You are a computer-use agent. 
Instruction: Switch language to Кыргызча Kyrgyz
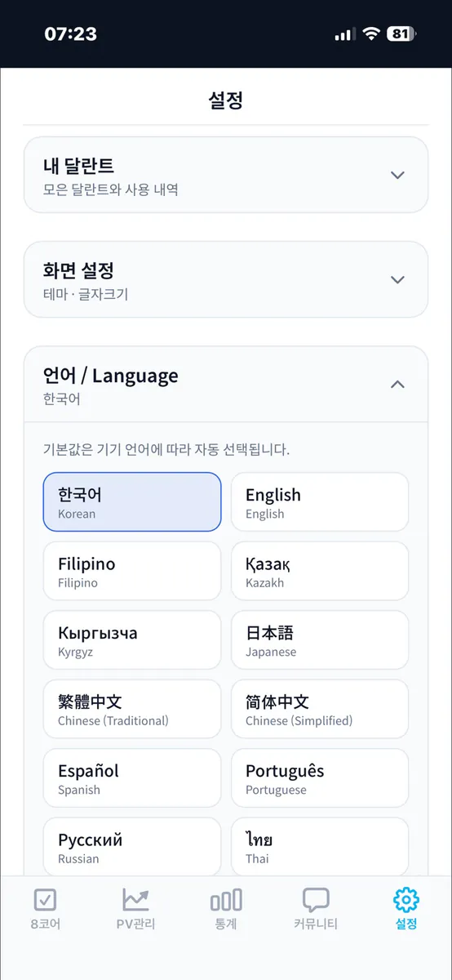(132, 640)
